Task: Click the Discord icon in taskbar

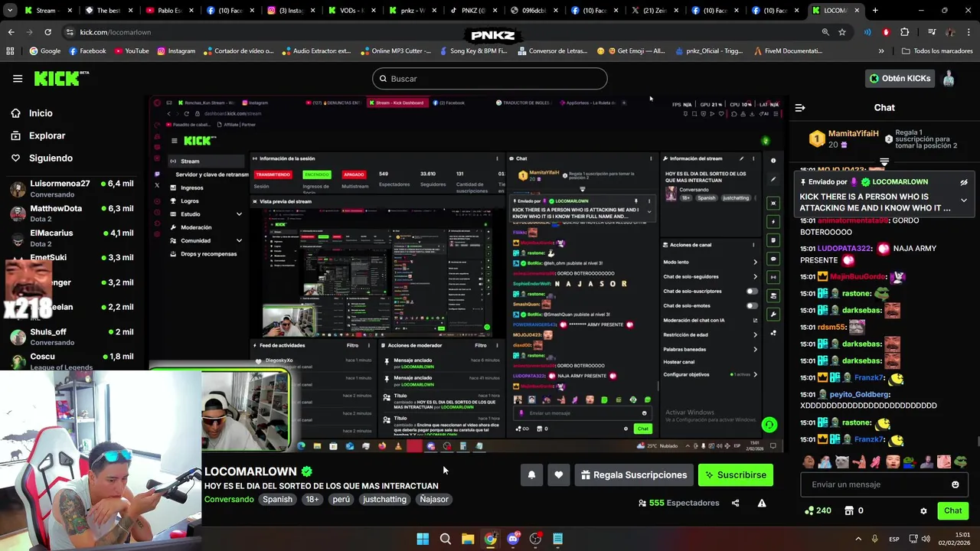Action: pyautogui.click(x=513, y=539)
